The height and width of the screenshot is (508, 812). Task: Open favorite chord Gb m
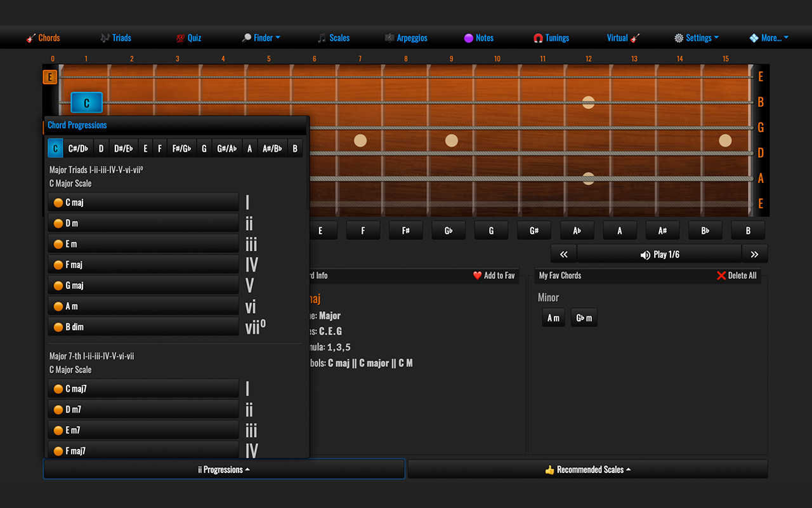(x=584, y=318)
